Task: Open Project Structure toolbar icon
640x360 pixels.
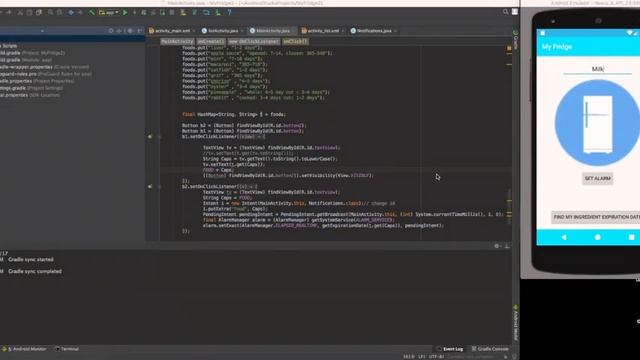Action: pyautogui.click(x=206, y=13)
